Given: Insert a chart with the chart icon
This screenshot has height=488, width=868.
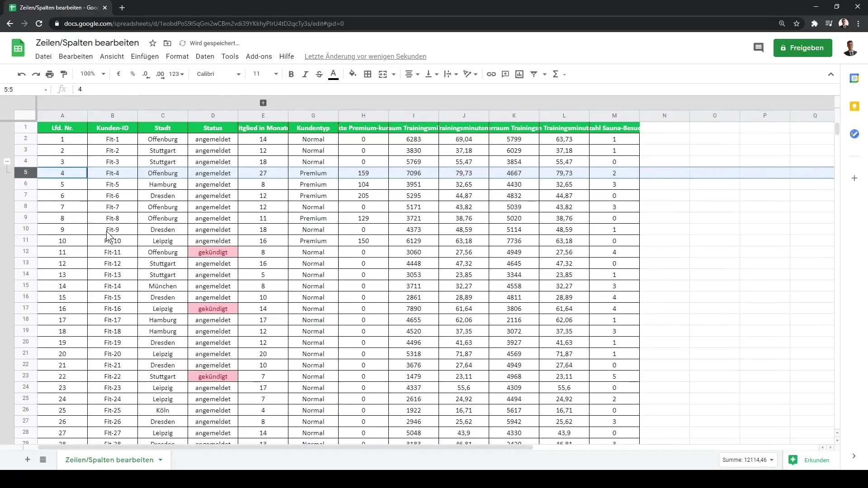Looking at the screenshot, I should [519, 74].
